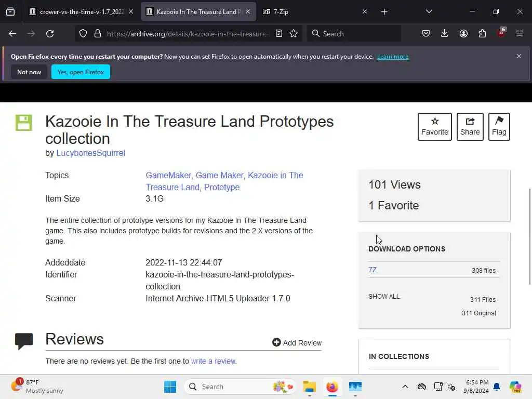
Task: Save page to Pocket
Action: [x=426, y=34]
